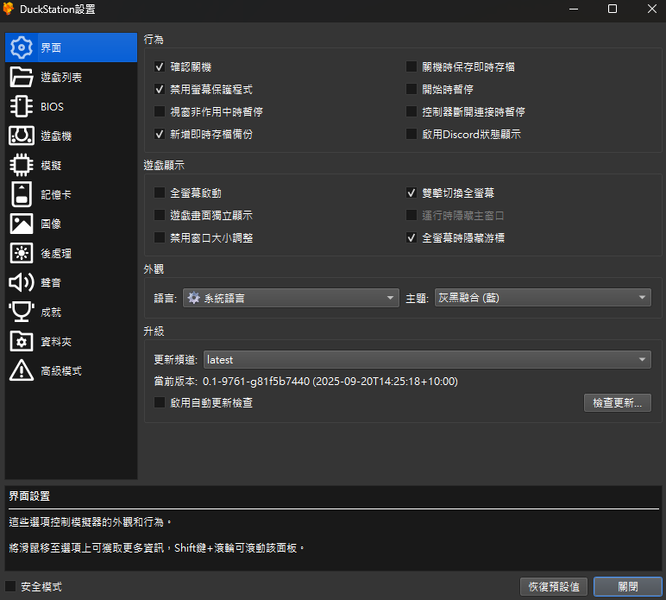
Task: Switch to the 成就 settings page
Action: point(71,312)
